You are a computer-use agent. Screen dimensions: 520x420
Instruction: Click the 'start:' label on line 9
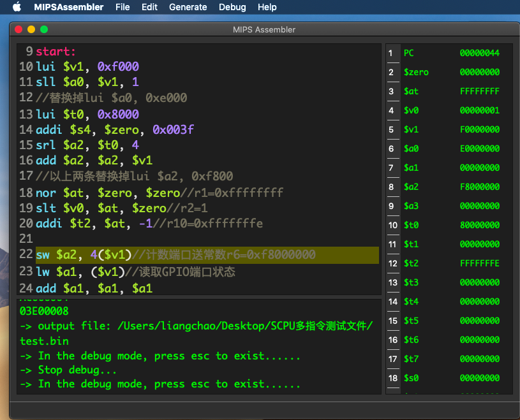tap(56, 52)
